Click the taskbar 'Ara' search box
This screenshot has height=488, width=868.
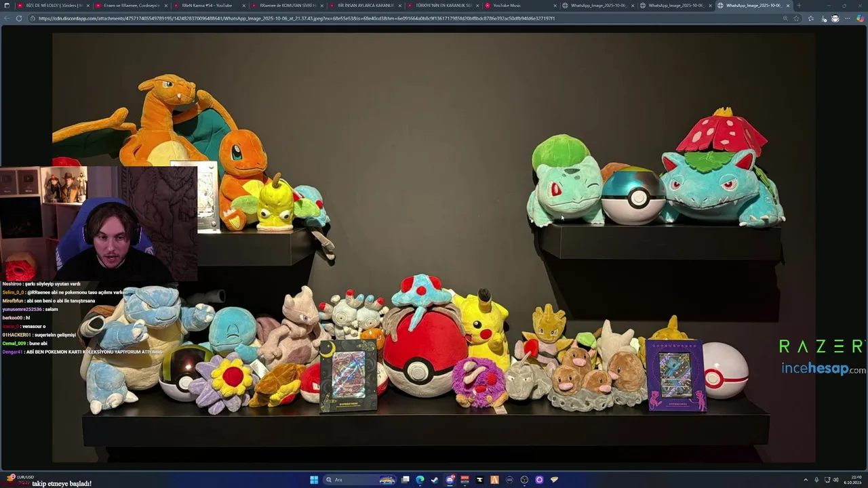[359, 480]
